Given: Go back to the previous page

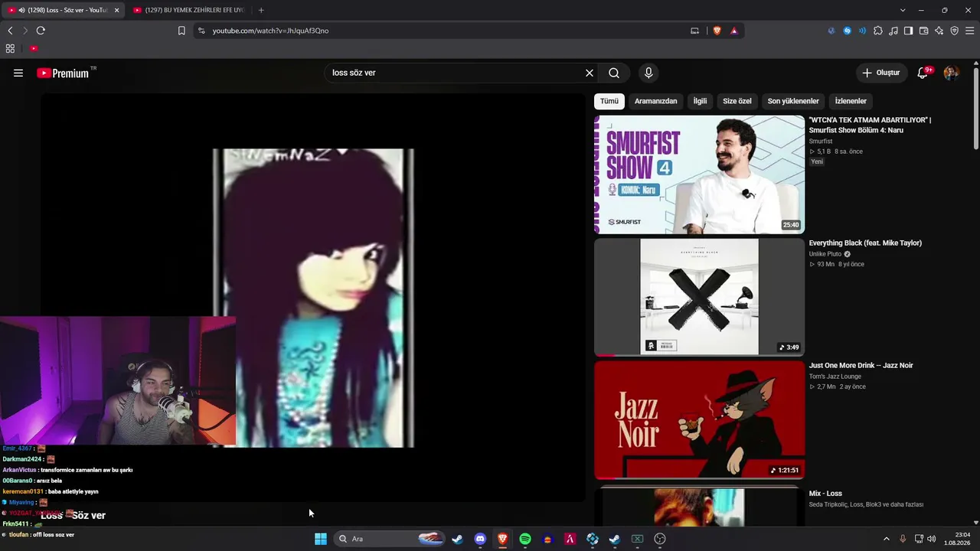Looking at the screenshot, I should [x=10, y=31].
